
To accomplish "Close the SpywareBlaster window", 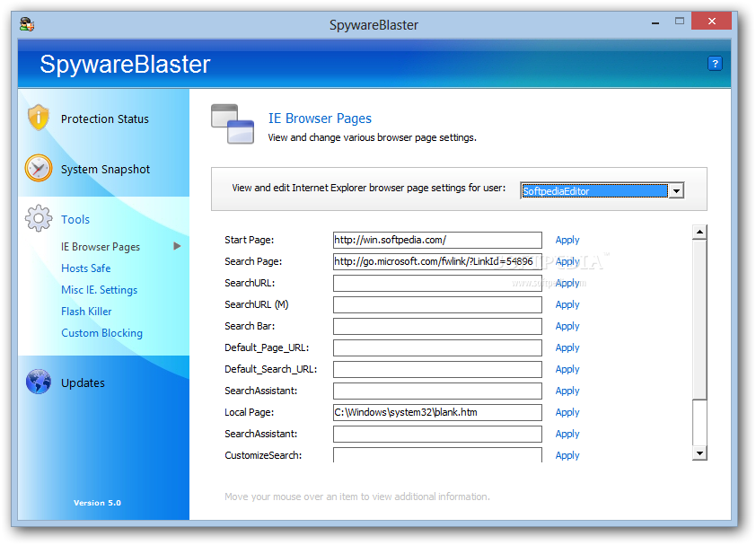I will (712, 21).
